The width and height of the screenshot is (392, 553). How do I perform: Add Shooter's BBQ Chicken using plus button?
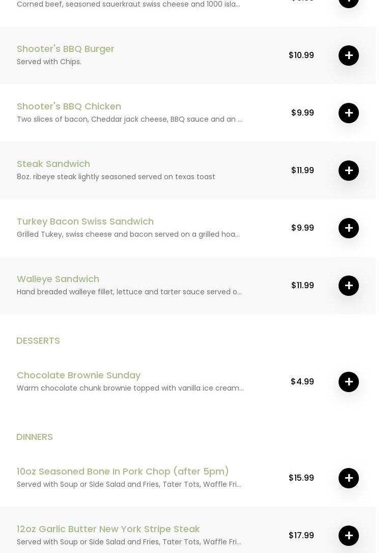[x=348, y=113]
